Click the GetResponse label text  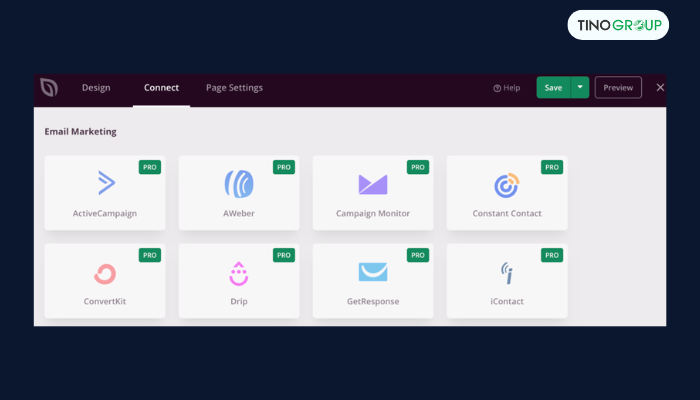pos(373,301)
